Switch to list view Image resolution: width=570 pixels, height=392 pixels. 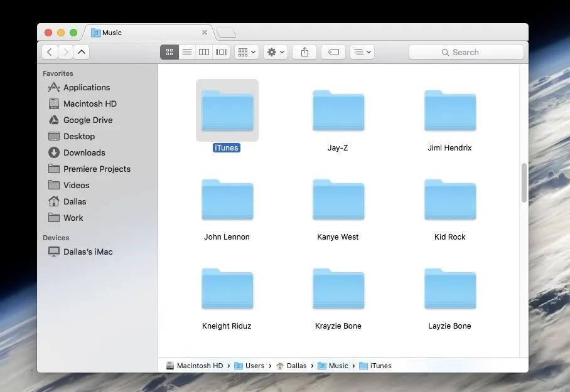click(187, 52)
